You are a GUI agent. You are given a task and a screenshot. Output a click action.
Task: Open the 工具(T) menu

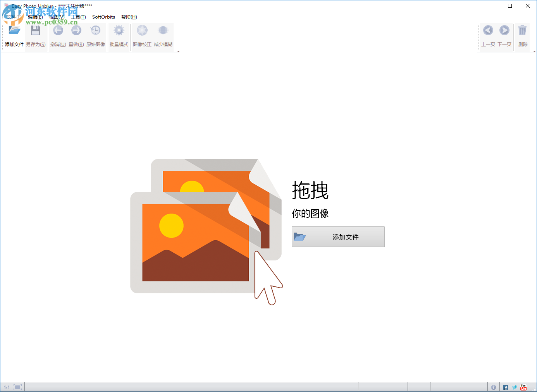pos(77,17)
